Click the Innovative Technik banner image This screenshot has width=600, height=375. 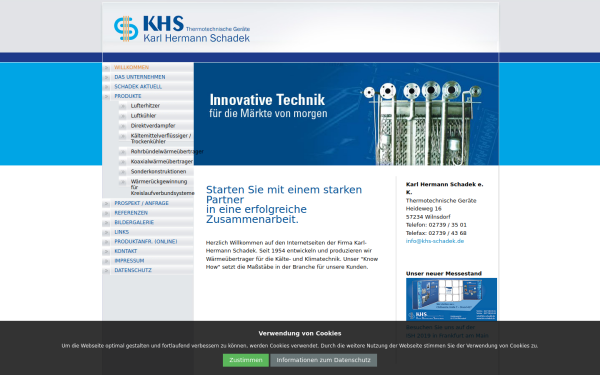click(x=346, y=114)
